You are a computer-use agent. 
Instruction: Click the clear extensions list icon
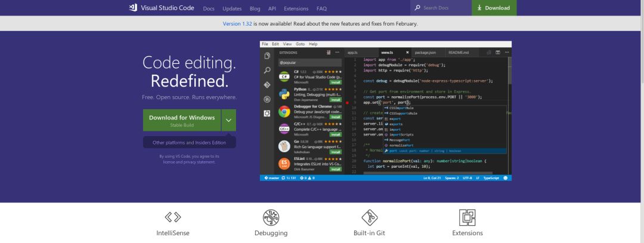329,53
